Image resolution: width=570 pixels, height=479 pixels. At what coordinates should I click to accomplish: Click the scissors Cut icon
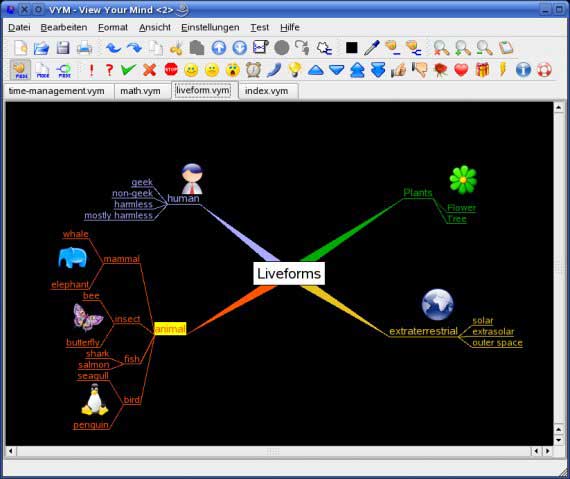coord(176,48)
